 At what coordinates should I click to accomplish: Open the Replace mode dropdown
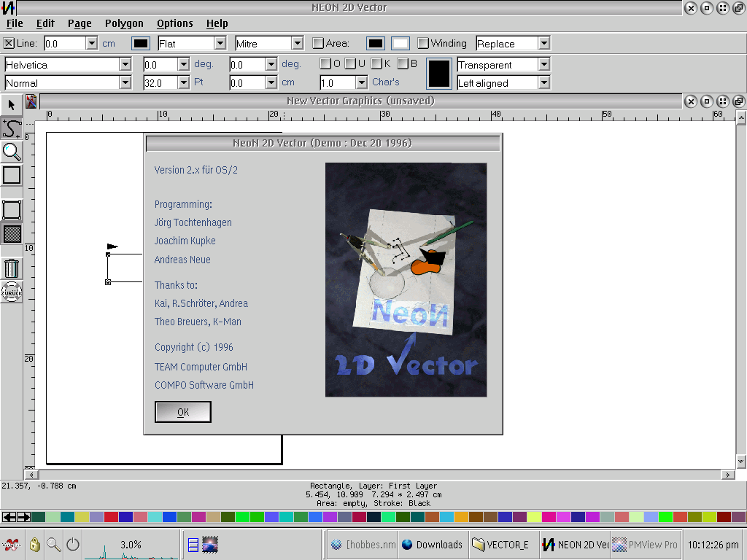click(x=544, y=43)
